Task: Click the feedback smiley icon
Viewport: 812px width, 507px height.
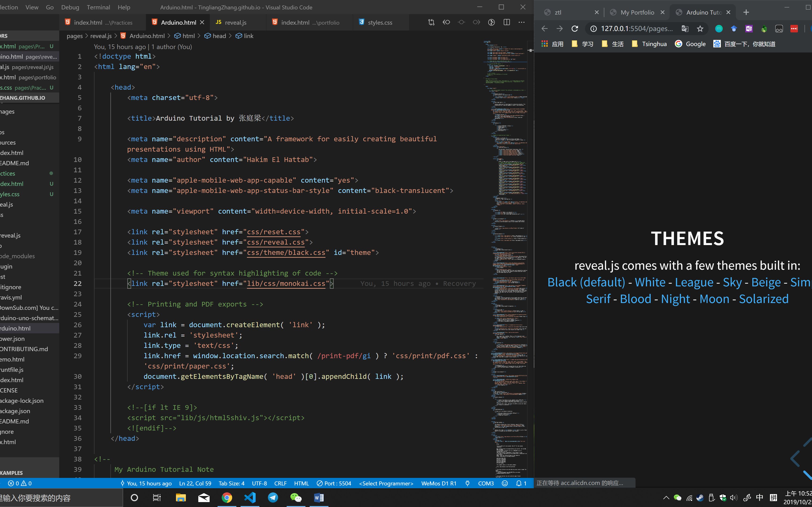Action: pyautogui.click(x=505, y=483)
